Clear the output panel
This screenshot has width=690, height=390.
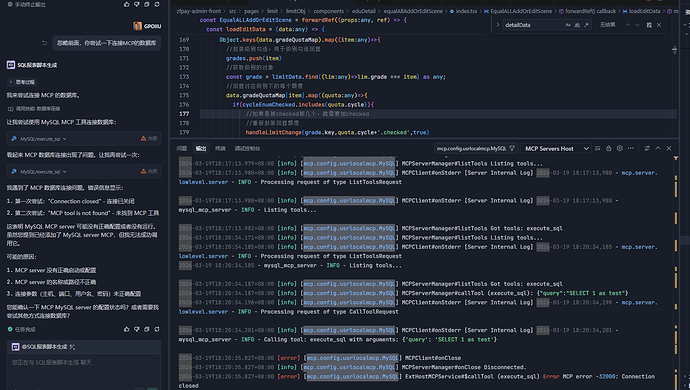[x=598, y=148]
